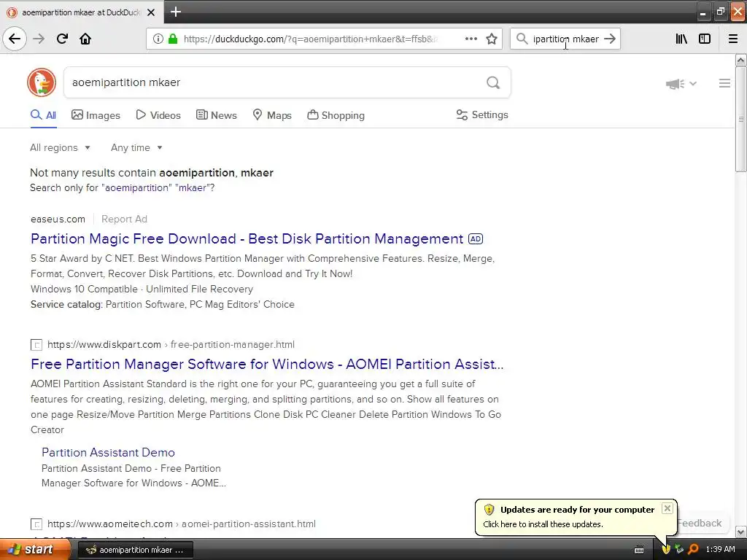Open a new browser tab
The width and height of the screenshot is (747, 560).
176,12
